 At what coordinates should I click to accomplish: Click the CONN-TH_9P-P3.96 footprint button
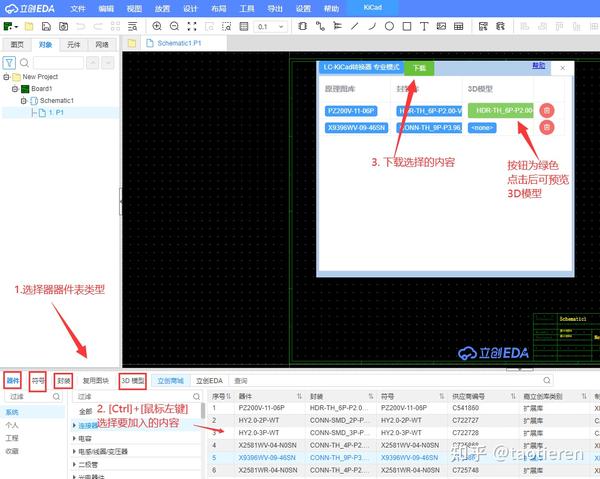coord(429,127)
